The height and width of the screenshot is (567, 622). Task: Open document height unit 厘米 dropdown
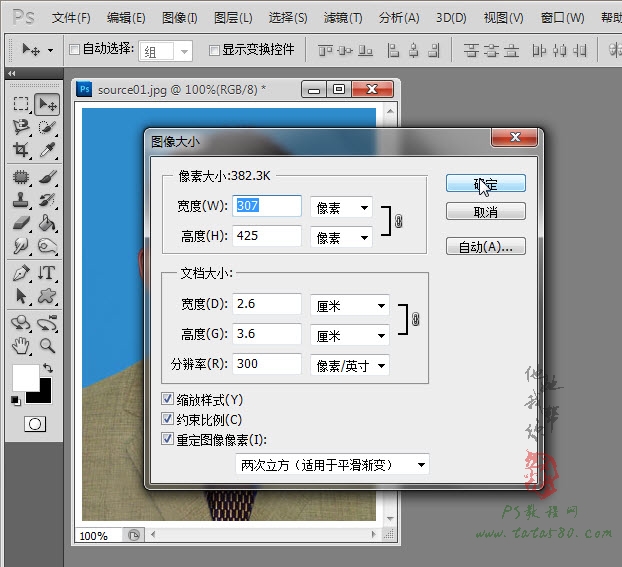[x=350, y=335]
